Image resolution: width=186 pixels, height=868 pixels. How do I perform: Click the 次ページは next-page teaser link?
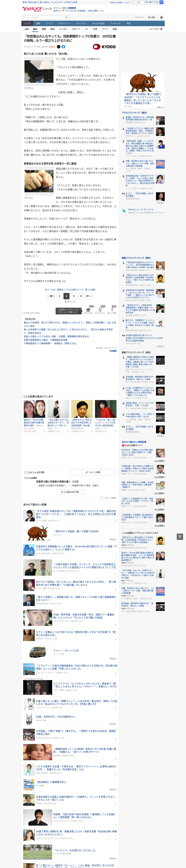click(x=70, y=289)
